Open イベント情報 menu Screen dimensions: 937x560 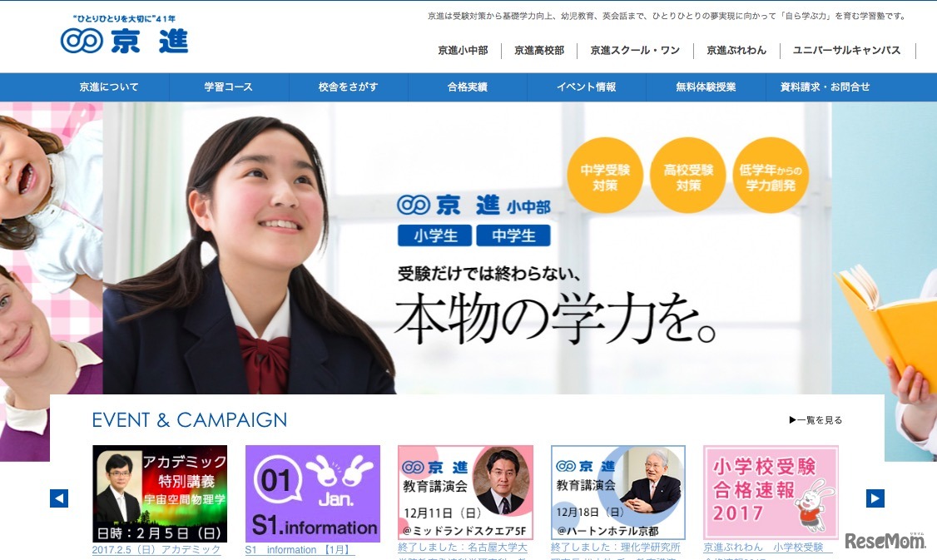(x=586, y=87)
